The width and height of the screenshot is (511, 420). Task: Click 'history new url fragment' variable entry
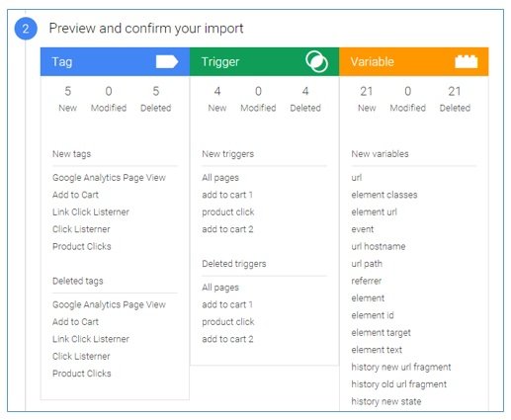tap(401, 367)
